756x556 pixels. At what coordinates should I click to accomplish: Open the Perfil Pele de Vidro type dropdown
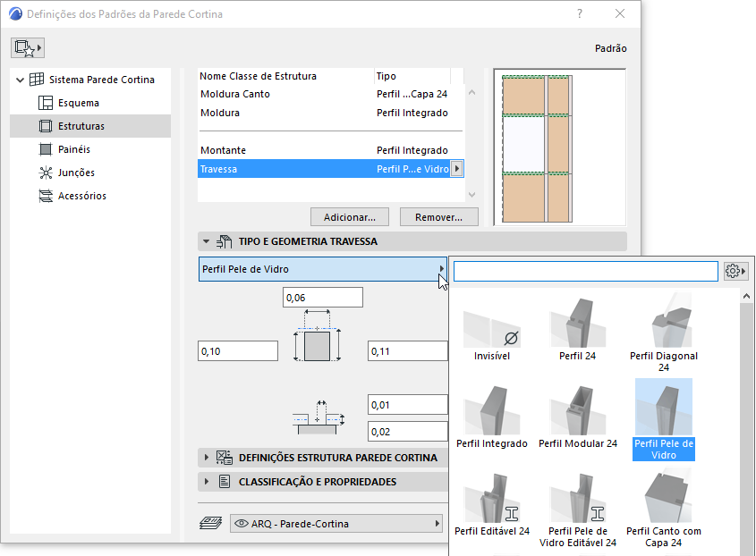(x=323, y=269)
